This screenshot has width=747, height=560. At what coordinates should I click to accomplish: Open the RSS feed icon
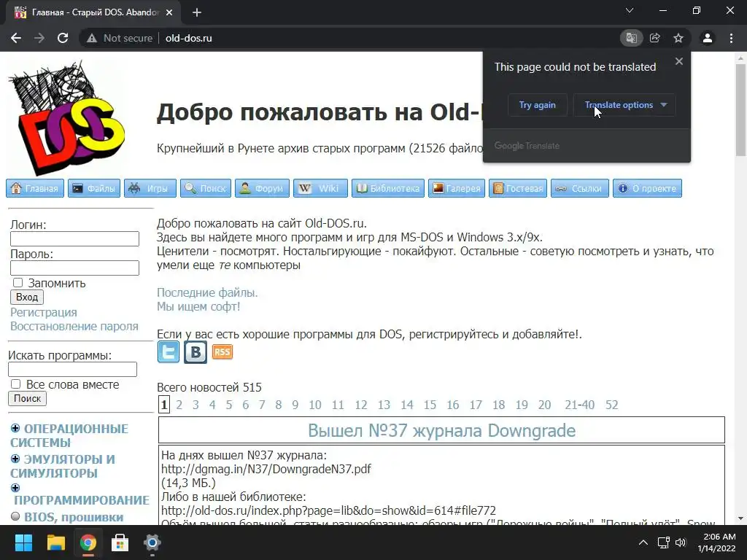[222, 352]
